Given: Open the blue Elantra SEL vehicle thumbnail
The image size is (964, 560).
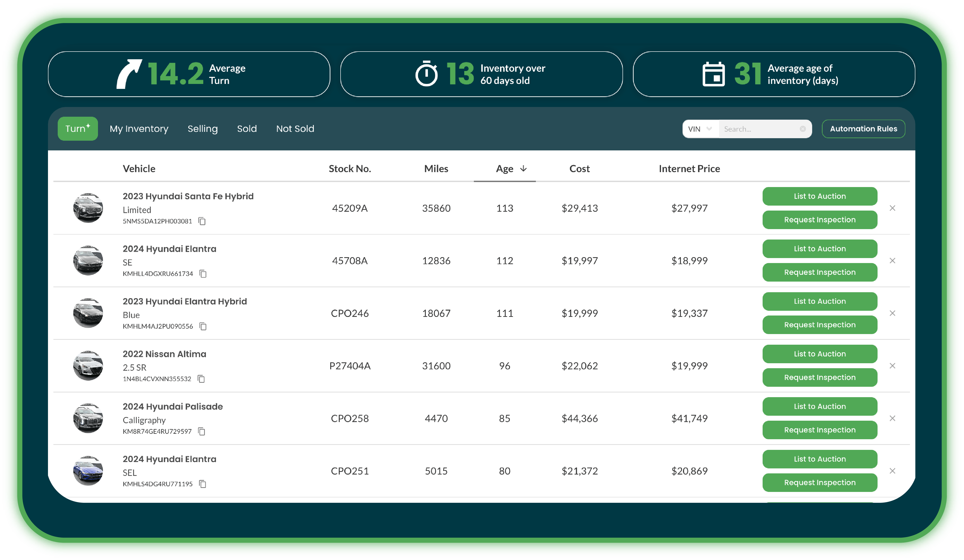Looking at the screenshot, I should [88, 471].
